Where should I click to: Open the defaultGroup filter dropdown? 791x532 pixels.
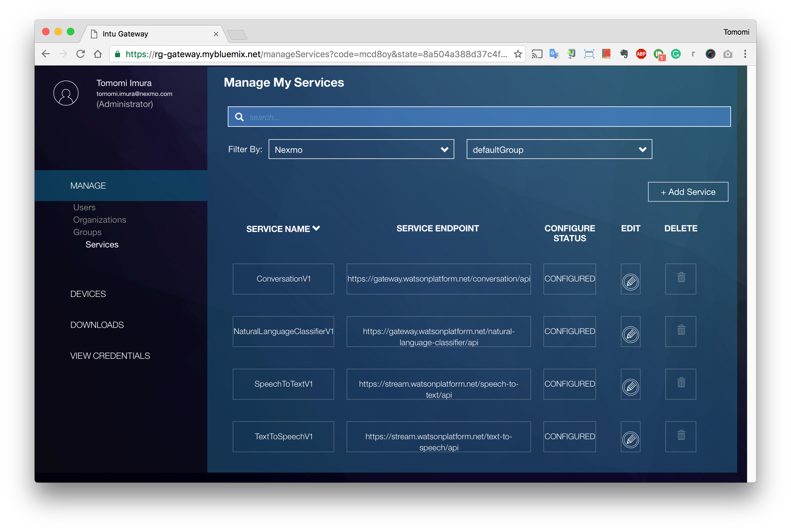(x=559, y=149)
